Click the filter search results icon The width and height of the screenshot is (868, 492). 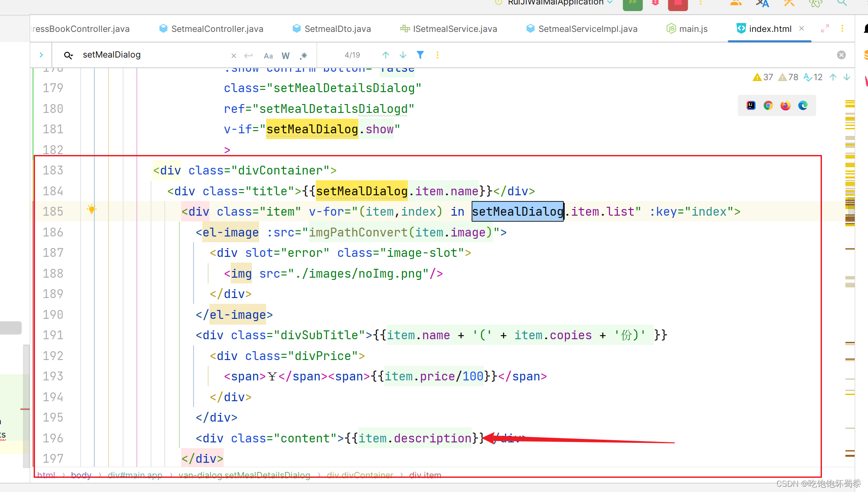[x=420, y=55]
